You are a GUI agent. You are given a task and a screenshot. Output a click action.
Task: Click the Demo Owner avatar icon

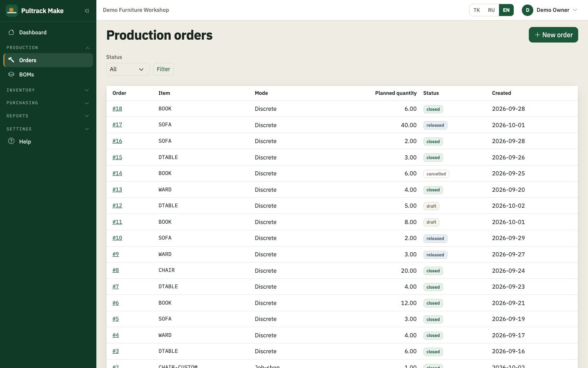(528, 10)
